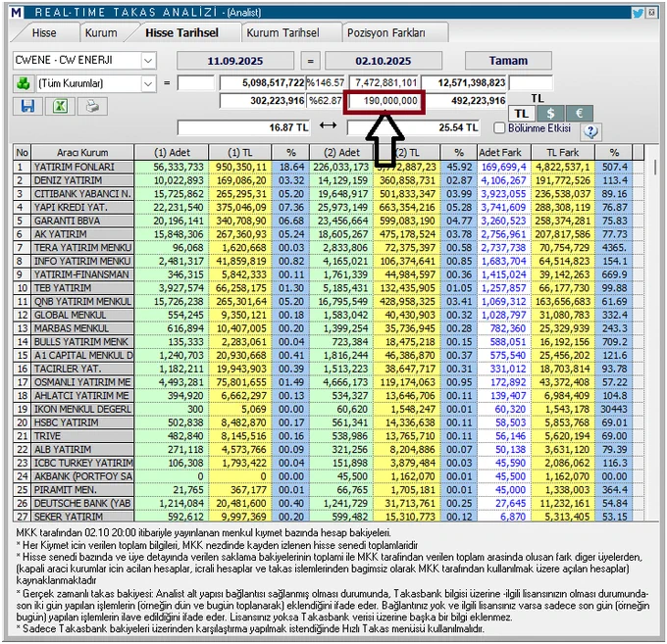Open the Hisse tab
Viewport: 667px width, 644px height.
coord(44,32)
